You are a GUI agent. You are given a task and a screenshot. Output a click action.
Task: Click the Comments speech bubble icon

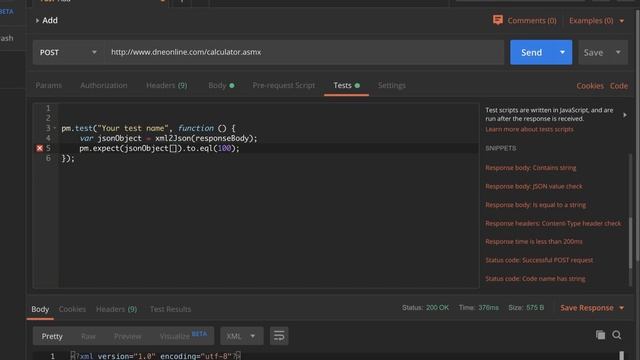498,20
